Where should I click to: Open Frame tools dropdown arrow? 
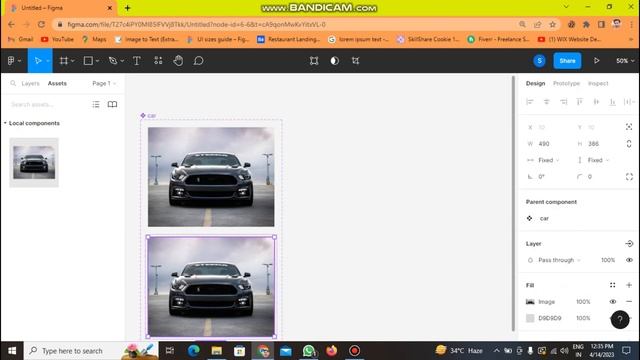pyautogui.click(x=73, y=61)
